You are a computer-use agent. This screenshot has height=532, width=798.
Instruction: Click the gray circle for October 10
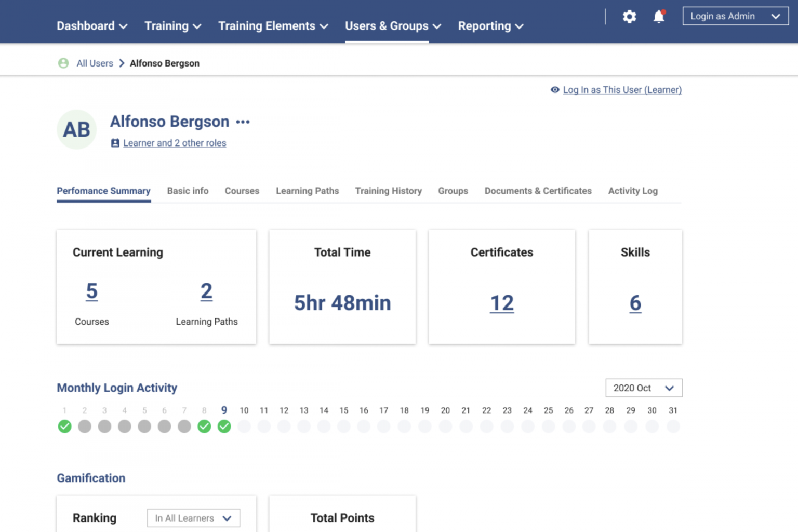pos(244,427)
